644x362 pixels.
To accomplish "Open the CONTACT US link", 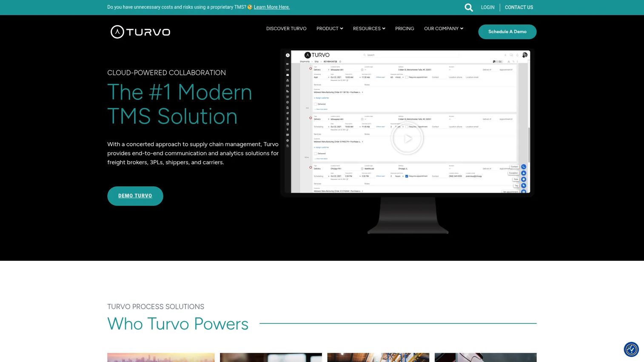I will point(519,7).
